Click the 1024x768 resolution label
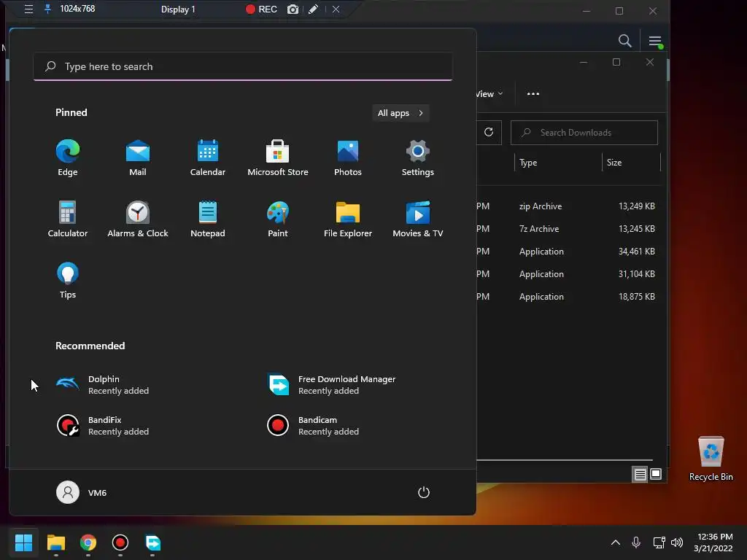 [x=77, y=9]
